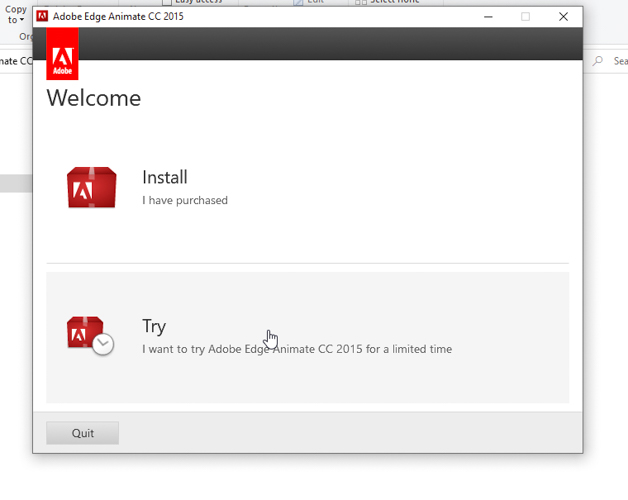Click the 'Adobe Edge Animate CC 2015' window title
This screenshot has width=628, height=500.
118,16
